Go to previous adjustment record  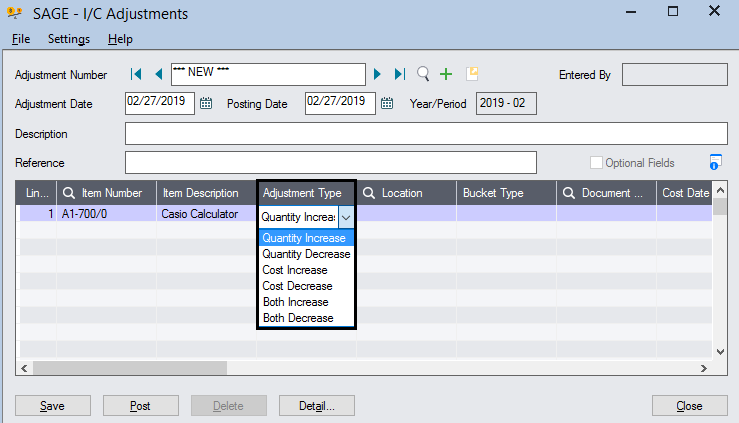pos(159,74)
